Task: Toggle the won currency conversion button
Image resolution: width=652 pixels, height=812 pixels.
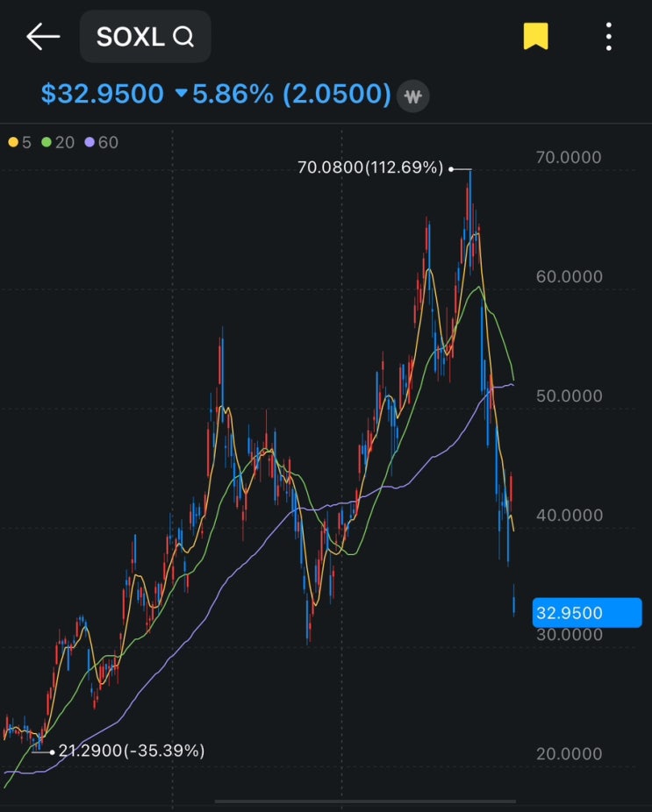Action: pos(413,96)
